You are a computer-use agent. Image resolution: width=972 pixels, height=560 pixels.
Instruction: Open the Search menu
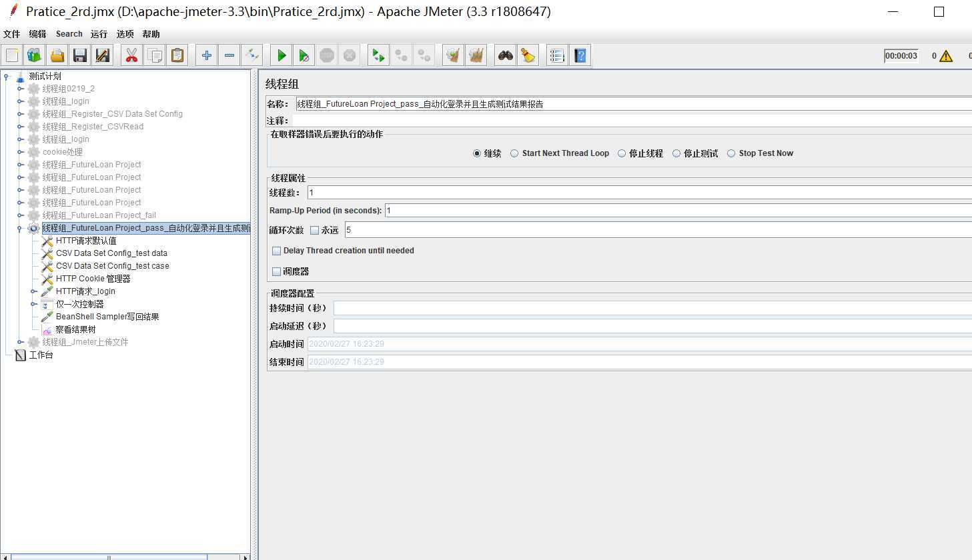tap(69, 34)
